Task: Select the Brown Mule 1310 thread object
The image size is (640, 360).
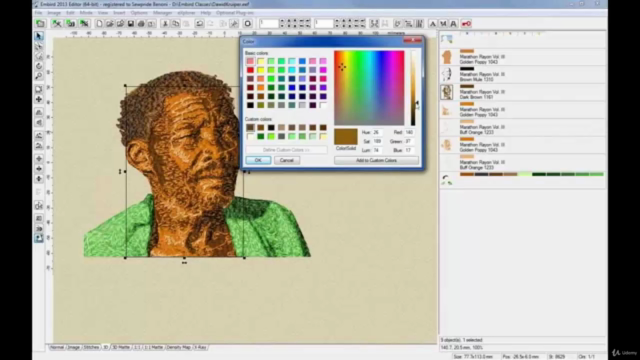Action: tap(522, 75)
